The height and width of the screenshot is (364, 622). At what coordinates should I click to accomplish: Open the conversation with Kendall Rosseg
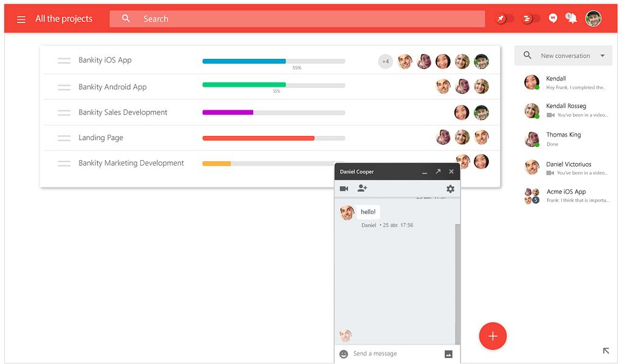(x=566, y=110)
